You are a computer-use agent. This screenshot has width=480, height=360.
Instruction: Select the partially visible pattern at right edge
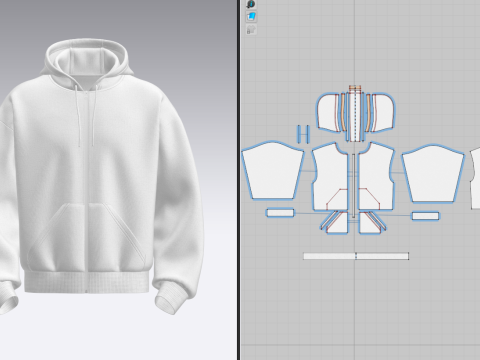click(x=475, y=179)
